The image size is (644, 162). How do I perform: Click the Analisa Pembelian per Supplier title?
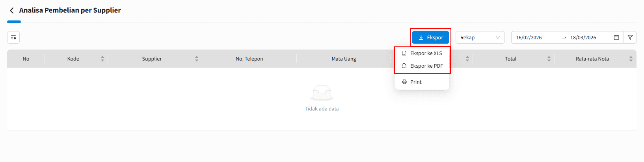pyautogui.click(x=70, y=11)
